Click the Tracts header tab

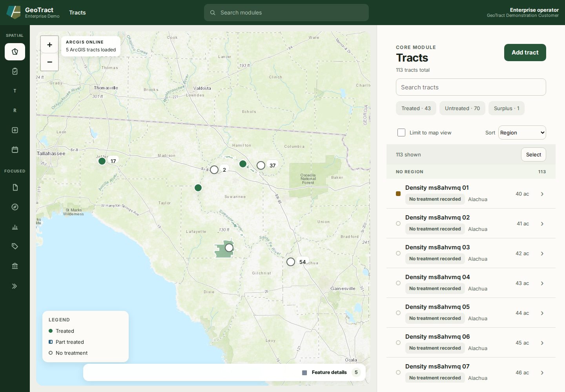tap(77, 13)
